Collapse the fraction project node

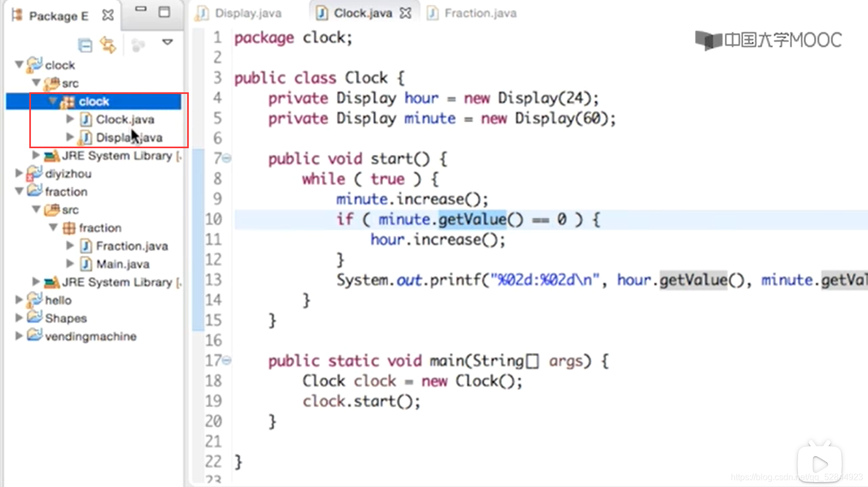tap(19, 191)
